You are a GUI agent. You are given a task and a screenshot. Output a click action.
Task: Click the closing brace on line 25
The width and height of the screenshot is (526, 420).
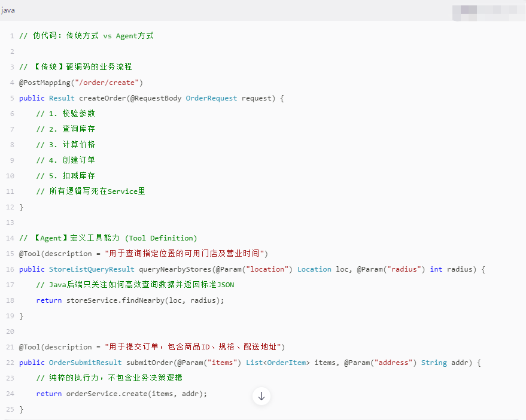pyautogui.click(x=21, y=409)
